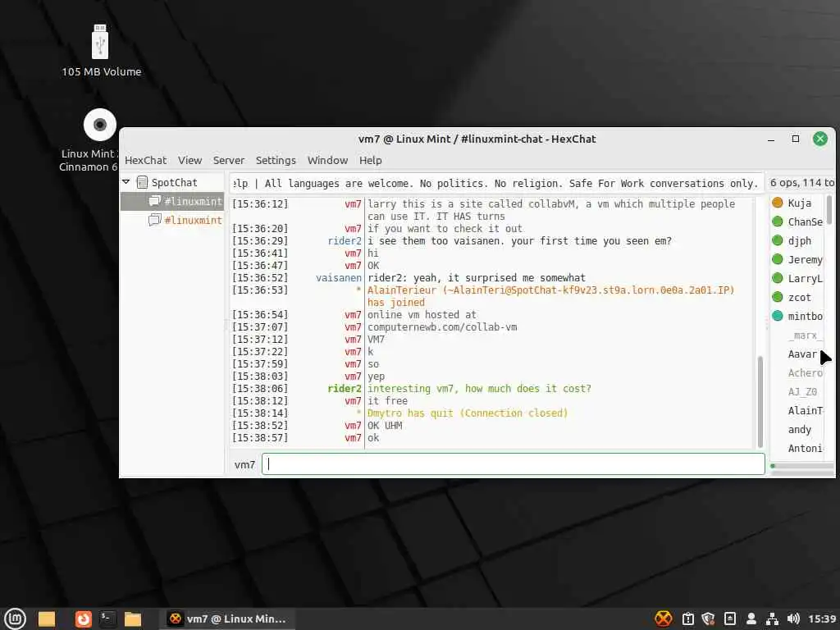Viewport: 840px width, 630px height.
Task: Open the Linux Mint start menu
Action: point(16,619)
